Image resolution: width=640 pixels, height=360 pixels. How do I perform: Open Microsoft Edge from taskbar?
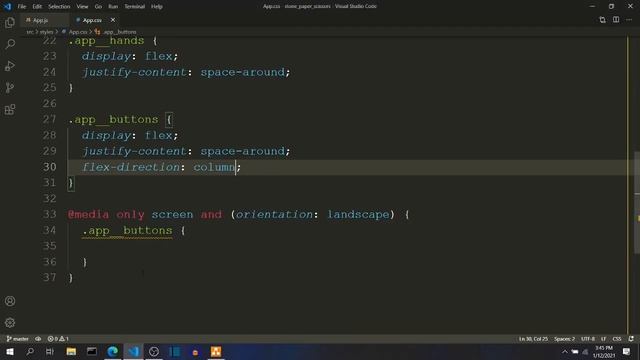point(113,351)
